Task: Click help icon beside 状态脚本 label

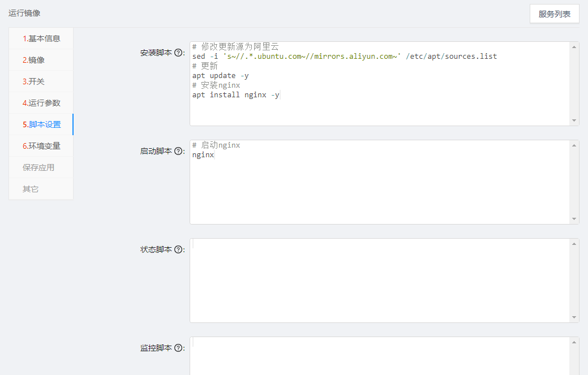Action: tap(178, 249)
